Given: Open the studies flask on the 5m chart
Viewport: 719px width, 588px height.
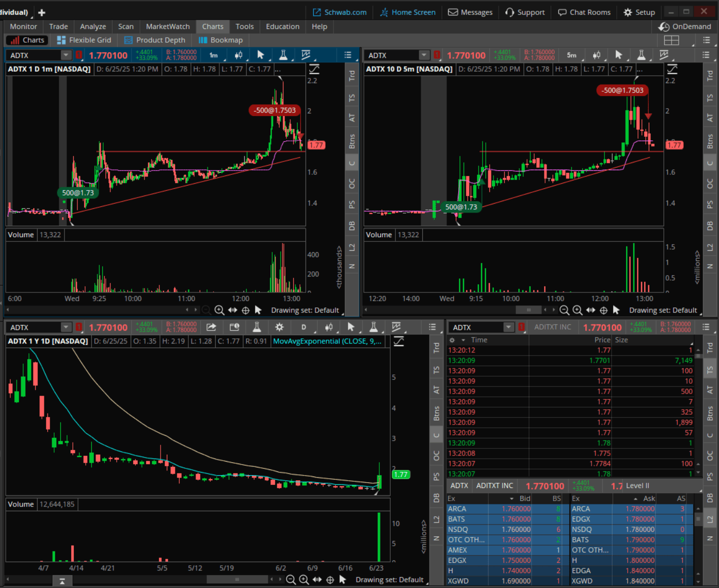Looking at the screenshot, I should coord(642,55).
